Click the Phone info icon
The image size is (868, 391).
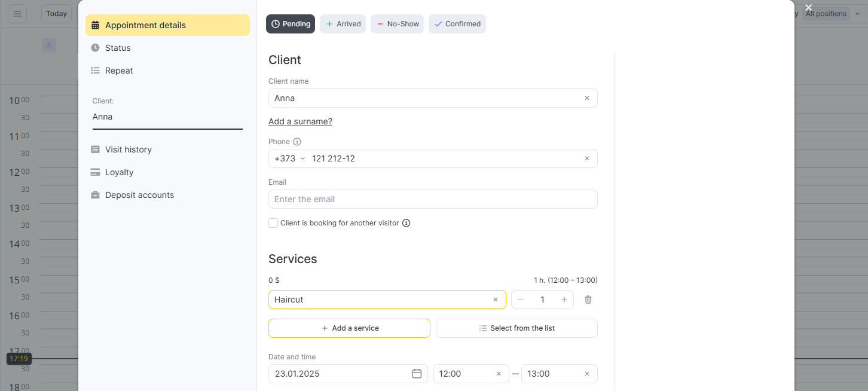pyautogui.click(x=297, y=142)
